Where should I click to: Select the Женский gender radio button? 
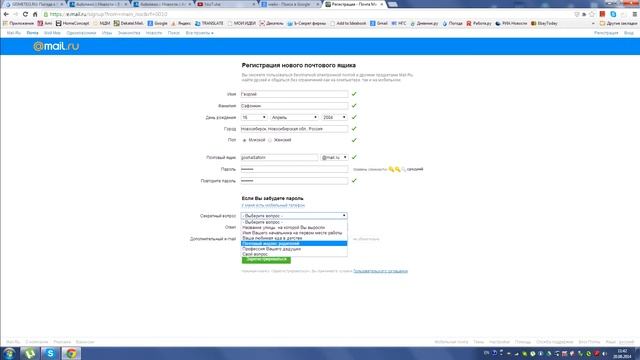[x=270, y=140]
